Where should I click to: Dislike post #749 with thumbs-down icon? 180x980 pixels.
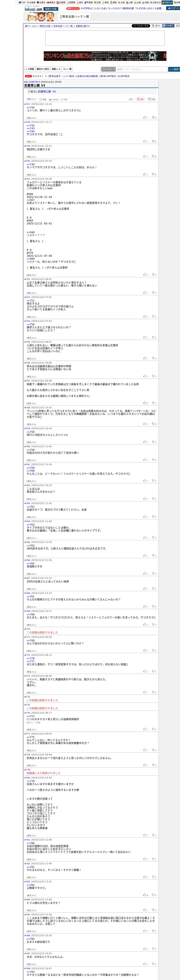pyautogui.click(x=153, y=156)
